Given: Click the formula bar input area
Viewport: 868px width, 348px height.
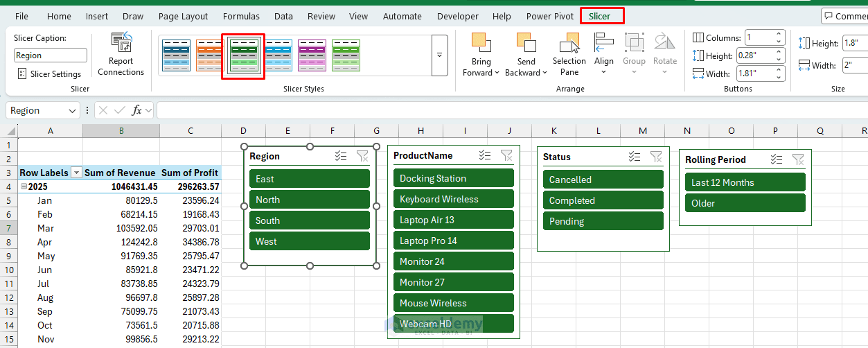Looking at the screenshot, I should point(512,110).
